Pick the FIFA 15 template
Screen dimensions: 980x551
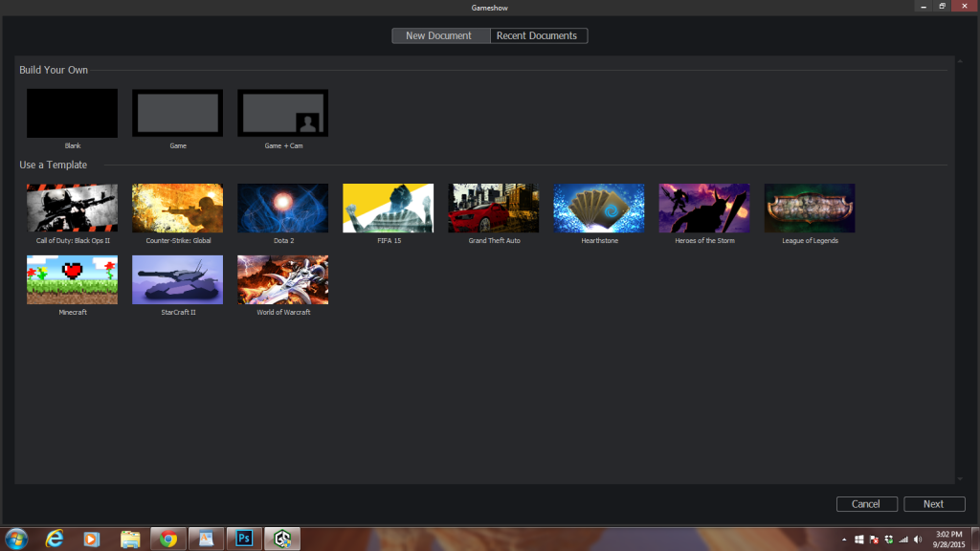coord(389,208)
